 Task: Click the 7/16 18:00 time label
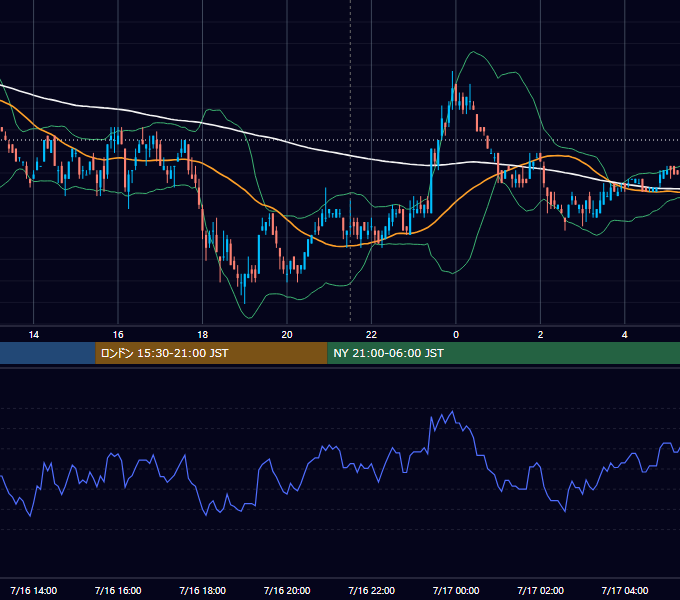point(203,590)
